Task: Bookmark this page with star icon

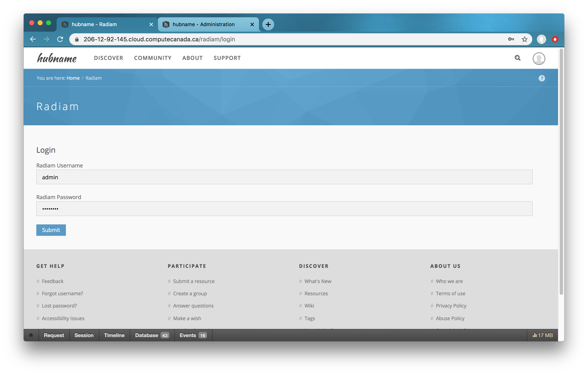Action: pos(524,39)
